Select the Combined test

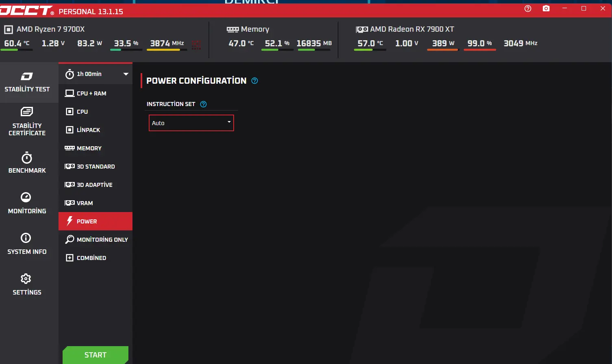95,258
